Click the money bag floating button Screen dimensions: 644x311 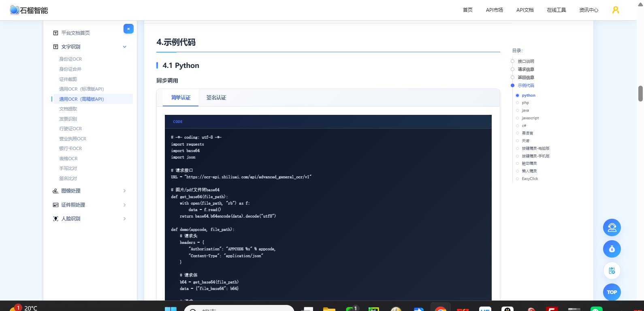612,249
